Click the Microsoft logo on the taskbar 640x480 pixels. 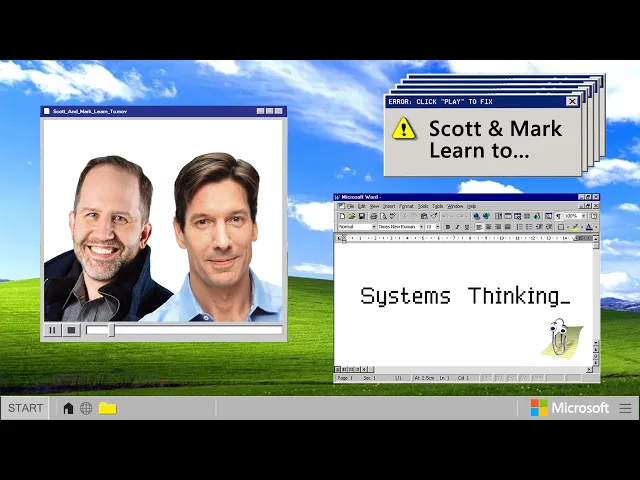pyautogui.click(x=570, y=408)
